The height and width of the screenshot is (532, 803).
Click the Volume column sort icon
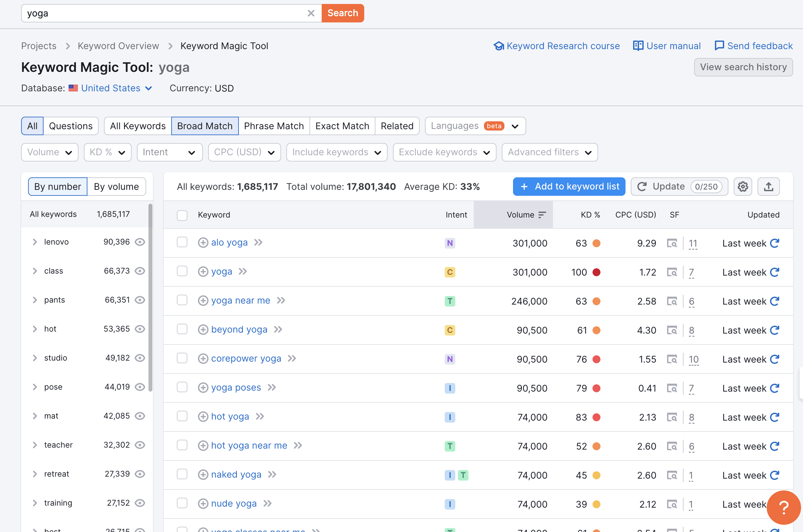(x=542, y=215)
